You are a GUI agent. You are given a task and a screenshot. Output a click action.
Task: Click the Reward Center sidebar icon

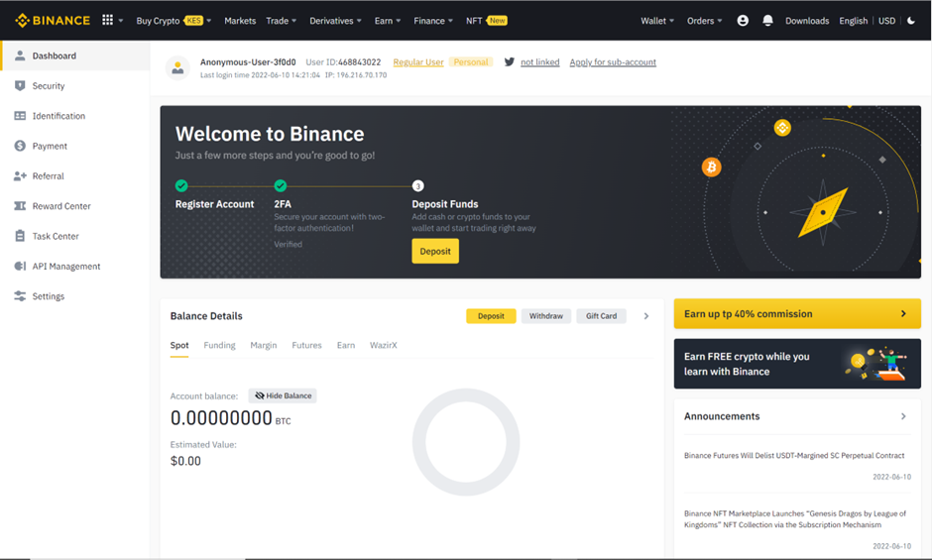tap(20, 206)
